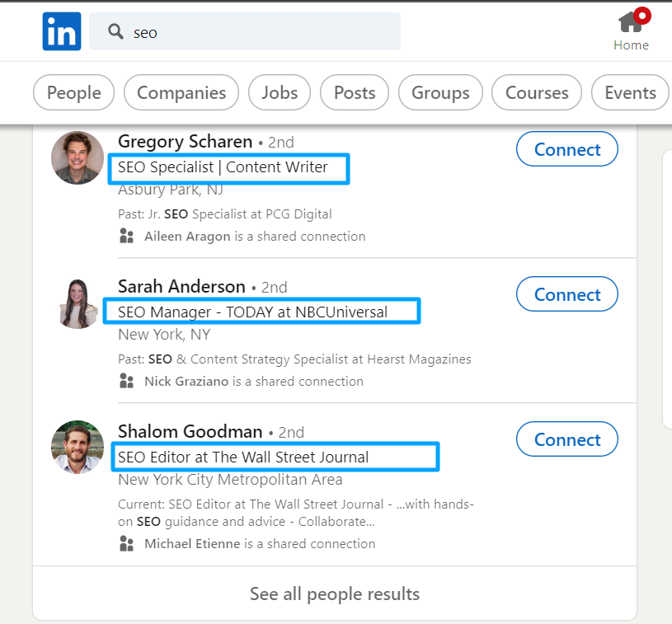Click the shared connection icon beside Nick Graziano
This screenshot has width=672, height=624.
(x=126, y=381)
